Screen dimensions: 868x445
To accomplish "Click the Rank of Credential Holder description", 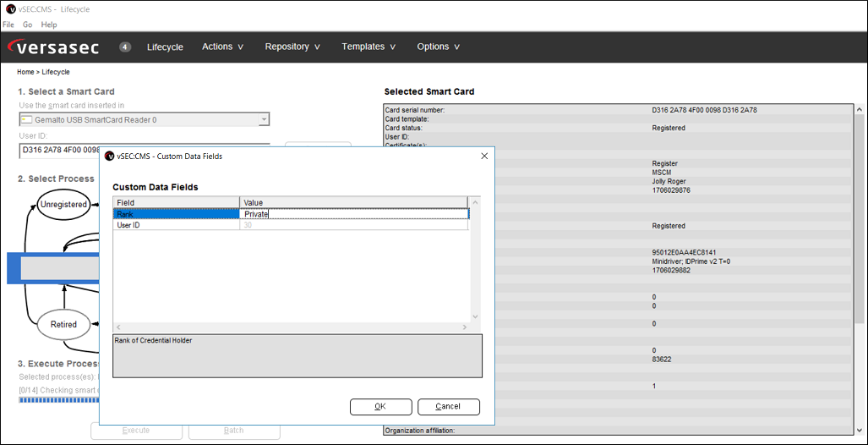I will [x=153, y=341].
